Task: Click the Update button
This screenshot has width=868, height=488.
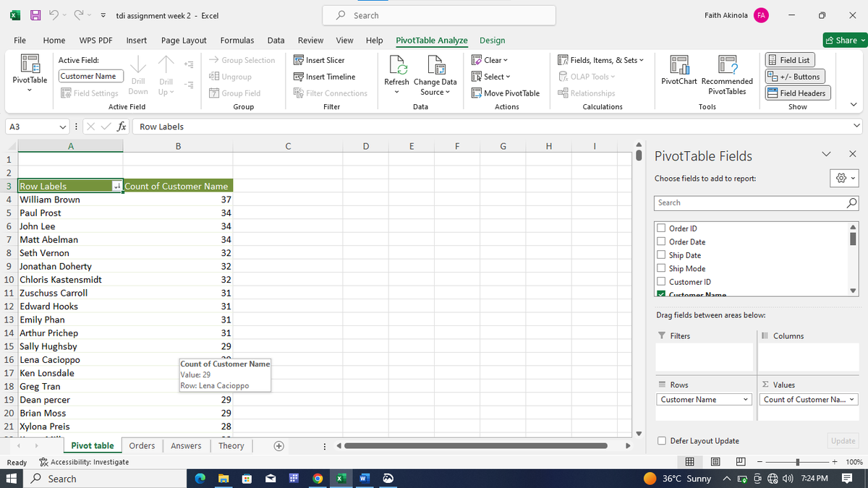Action: tap(843, 441)
